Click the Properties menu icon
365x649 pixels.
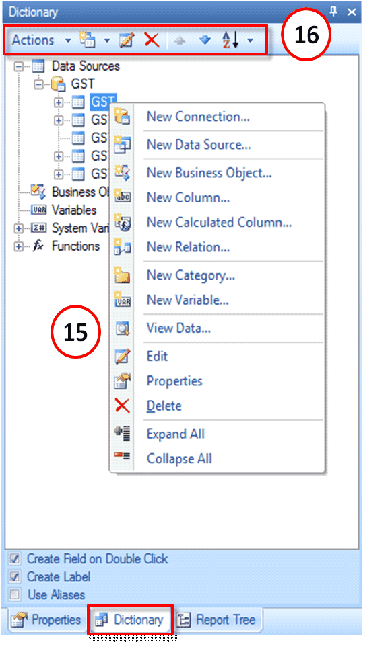pos(122,381)
